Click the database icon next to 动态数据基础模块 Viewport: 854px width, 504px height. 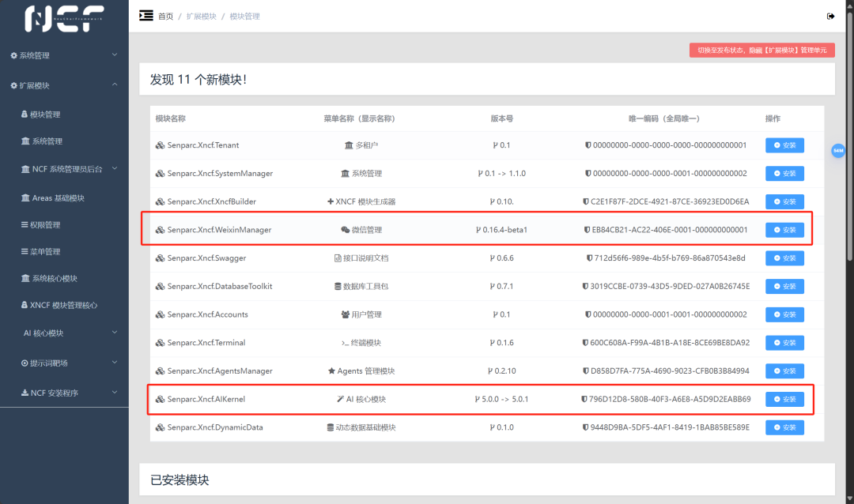click(330, 428)
